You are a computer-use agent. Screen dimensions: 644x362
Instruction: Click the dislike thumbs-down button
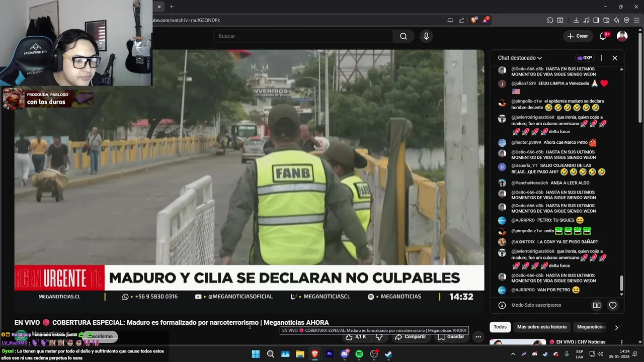click(379, 337)
